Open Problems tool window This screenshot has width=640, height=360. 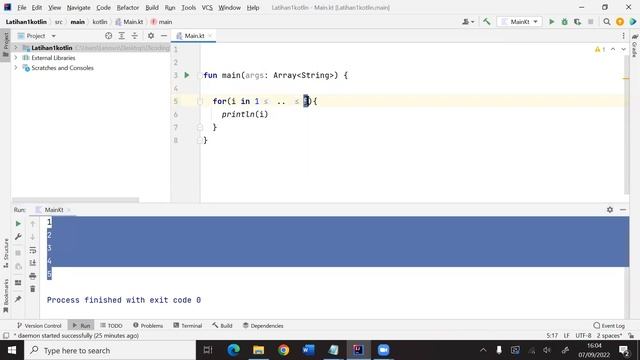coord(148,326)
